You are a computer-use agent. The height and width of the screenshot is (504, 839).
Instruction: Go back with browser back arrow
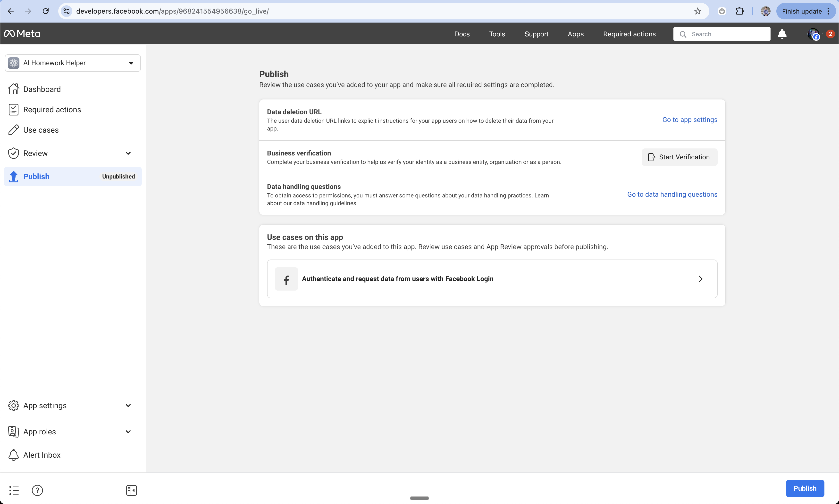click(x=11, y=11)
